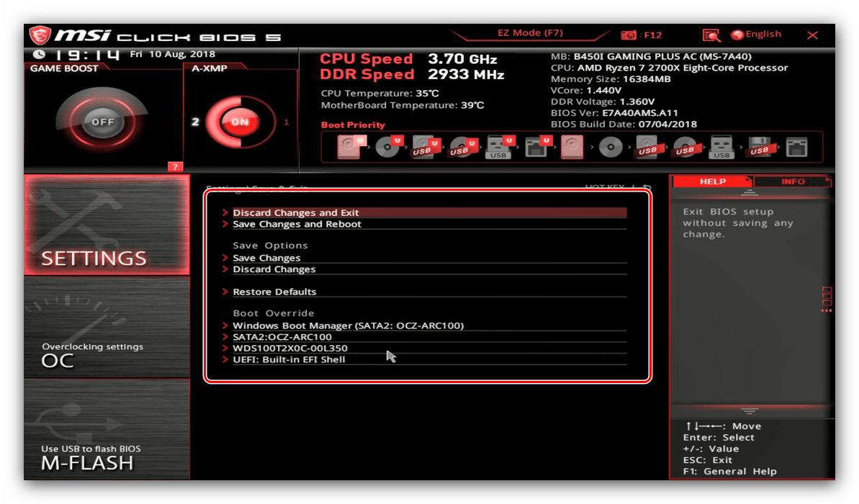Expand the Restore Defaults entry
This screenshot has width=859, height=504.
pos(274,292)
